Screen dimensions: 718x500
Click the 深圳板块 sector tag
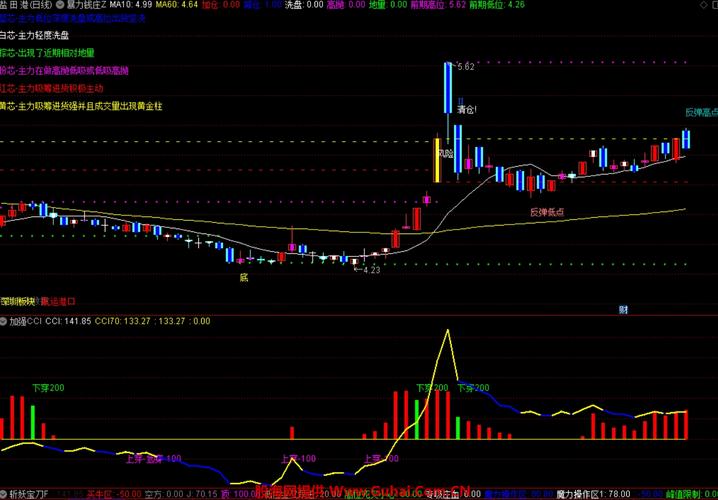pos(18,300)
